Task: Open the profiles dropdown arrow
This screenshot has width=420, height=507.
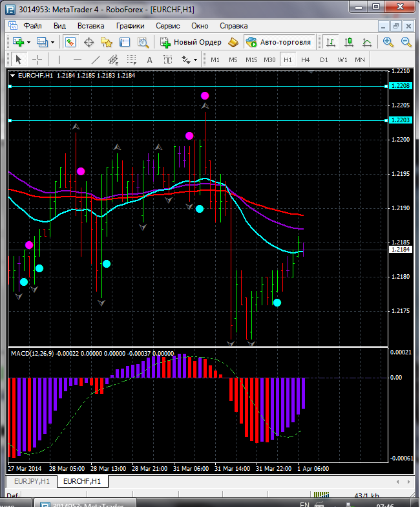Action: point(52,42)
